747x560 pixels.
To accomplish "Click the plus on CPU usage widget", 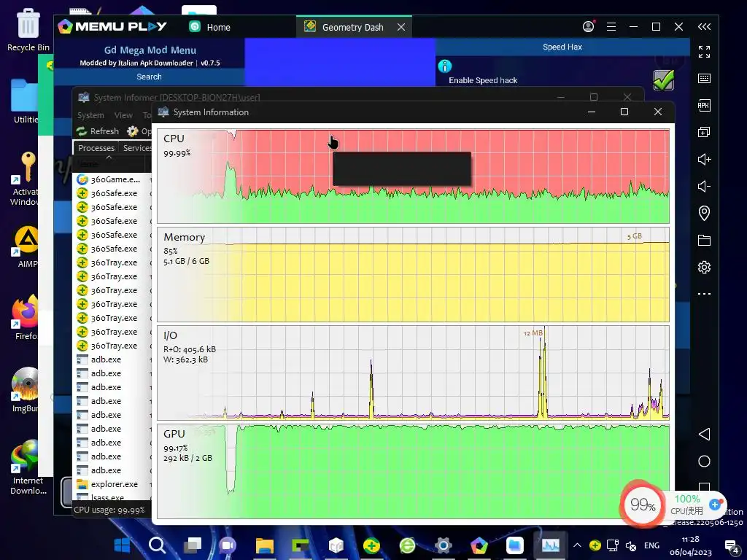I will (x=715, y=505).
